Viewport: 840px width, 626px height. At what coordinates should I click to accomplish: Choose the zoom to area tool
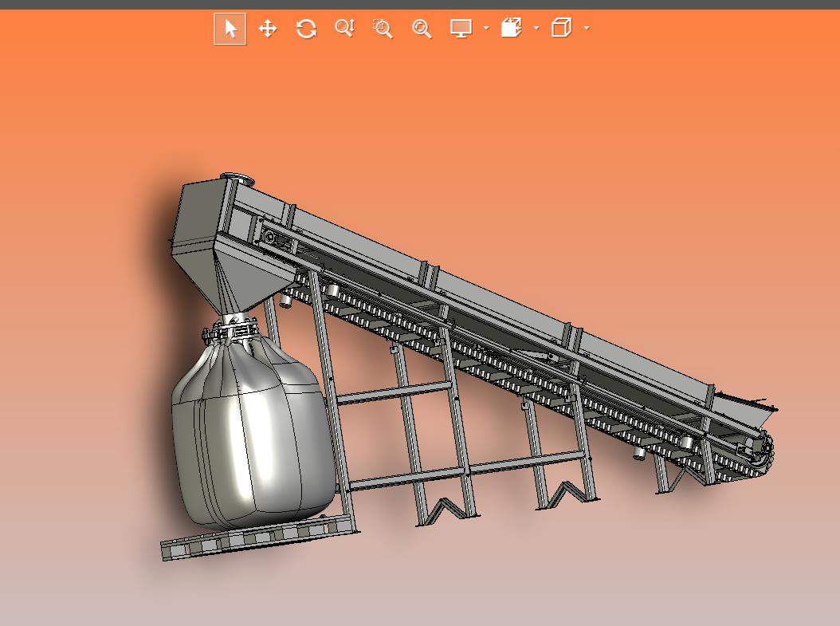[x=383, y=29]
